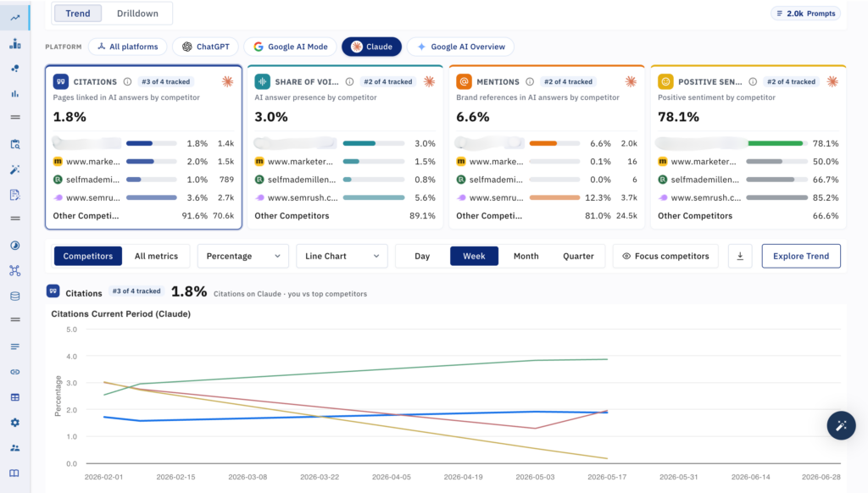Select the Week interval option
Image resolution: width=868 pixels, height=493 pixels.
(474, 256)
